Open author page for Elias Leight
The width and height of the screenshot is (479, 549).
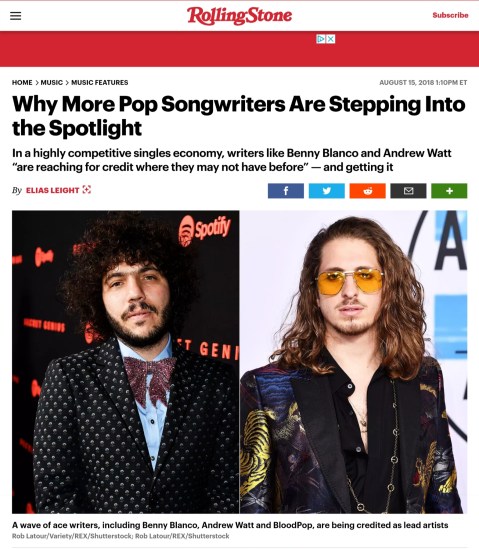click(53, 190)
